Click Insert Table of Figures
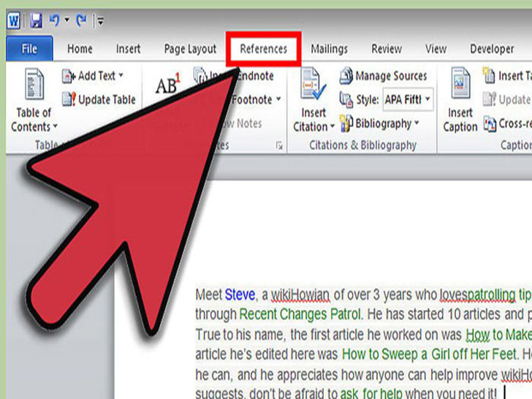 [x=507, y=76]
